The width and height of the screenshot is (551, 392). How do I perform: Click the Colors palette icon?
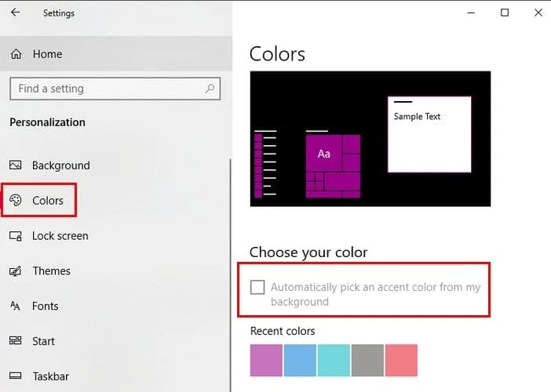[x=16, y=200]
